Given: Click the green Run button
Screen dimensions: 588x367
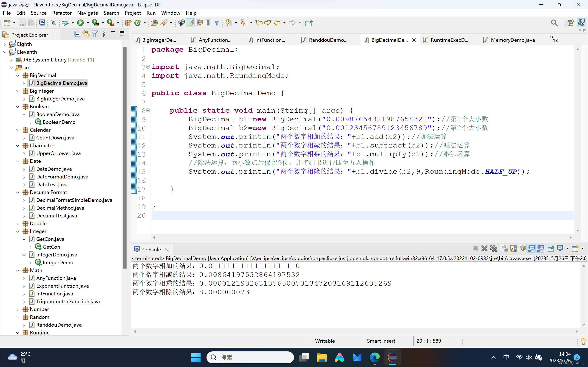Looking at the screenshot, I should point(80,23).
